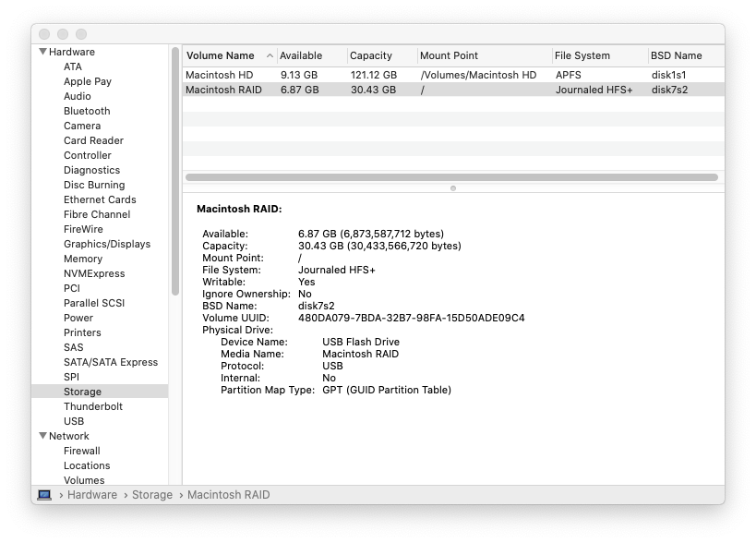756x543 pixels.
Task: Select Storage in the sidebar
Action: 100,392
